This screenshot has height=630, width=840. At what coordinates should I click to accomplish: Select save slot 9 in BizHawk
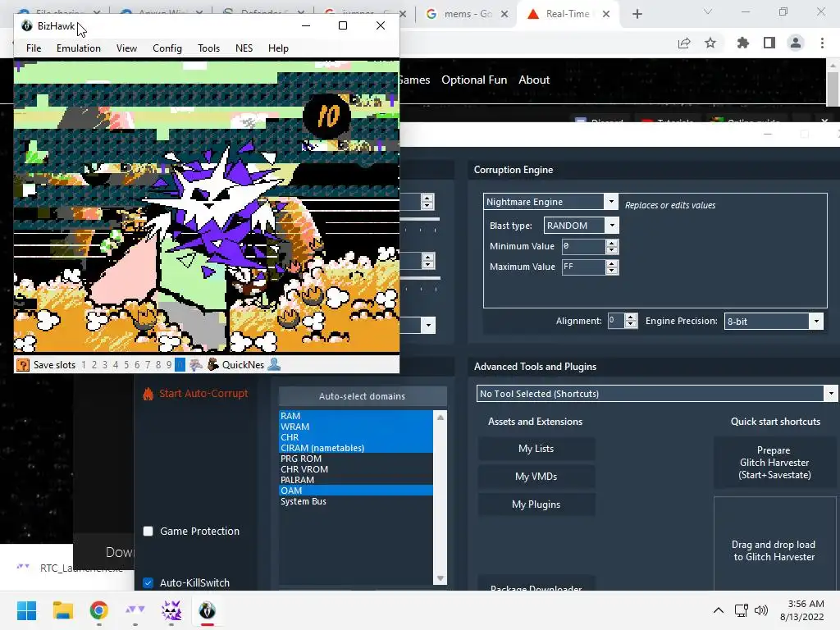click(x=169, y=365)
